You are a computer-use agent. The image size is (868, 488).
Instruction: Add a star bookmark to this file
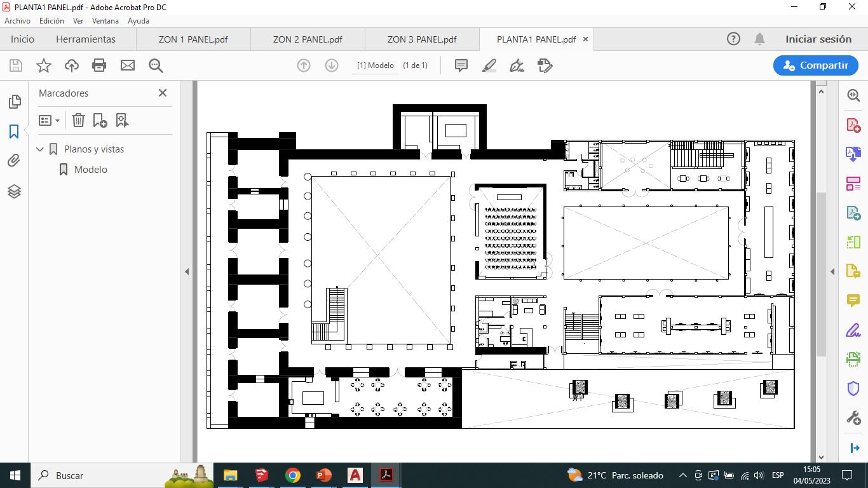[44, 65]
